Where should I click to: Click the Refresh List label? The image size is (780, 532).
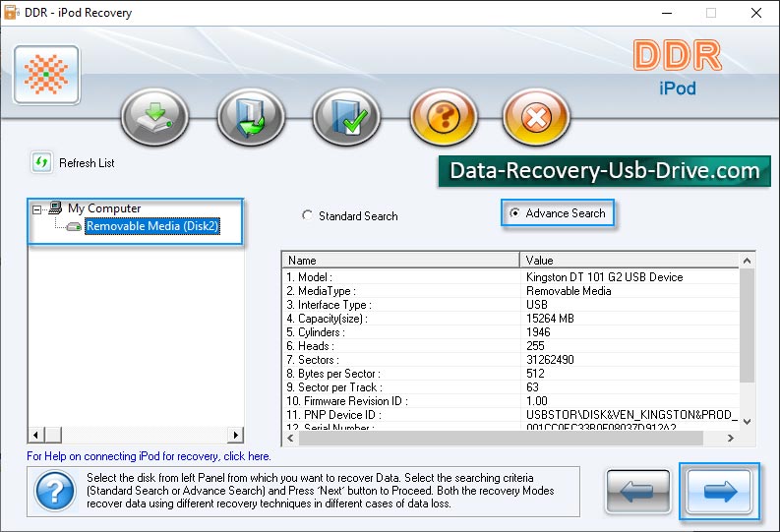(x=87, y=163)
